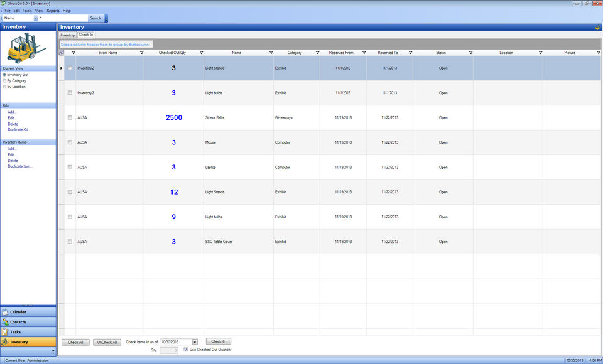This screenshot has height=364, width=603.
Task: Open the filter for Name column
Action: tap(271, 53)
